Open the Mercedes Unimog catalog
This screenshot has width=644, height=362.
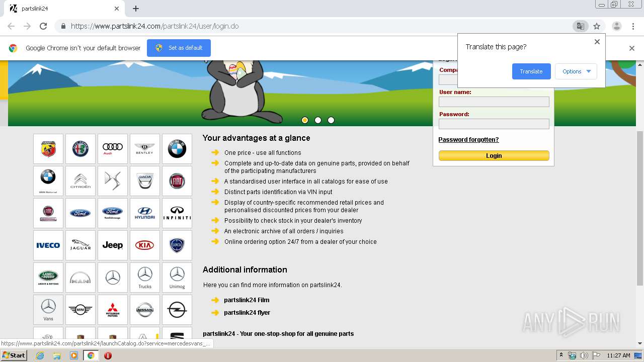pos(177,278)
